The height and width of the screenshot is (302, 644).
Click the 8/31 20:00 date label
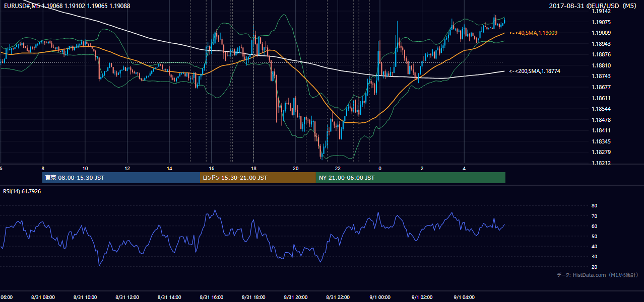click(296, 297)
